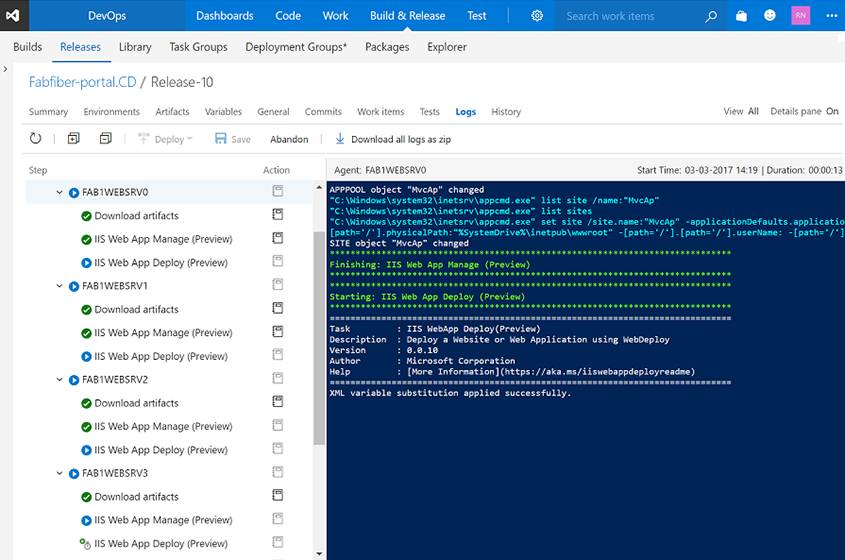Switch to release Commits tab
Image resolution: width=845 pixels, height=560 pixels.
click(x=323, y=112)
